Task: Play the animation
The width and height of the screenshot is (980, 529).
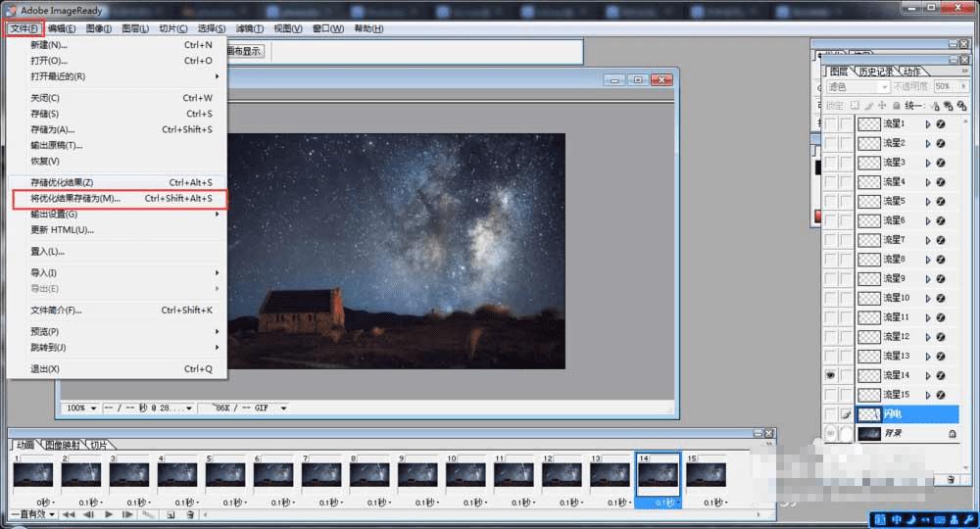Action: coord(109,514)
